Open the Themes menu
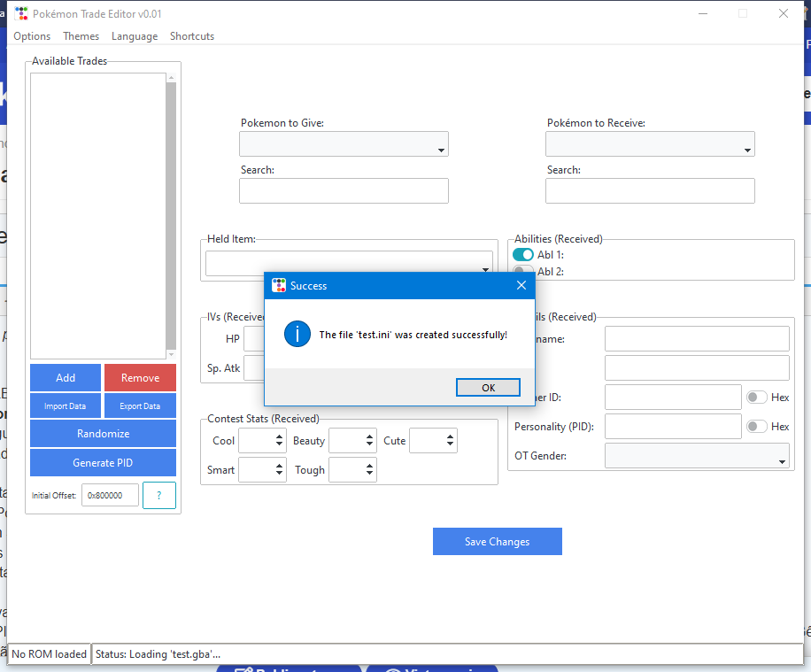The width and height of the screenshot is (811, 672). 81,36
